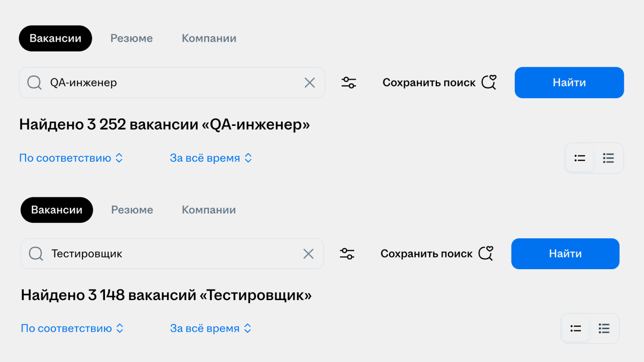Clear the Тестировщик search field text

click(x=308, y=254)
